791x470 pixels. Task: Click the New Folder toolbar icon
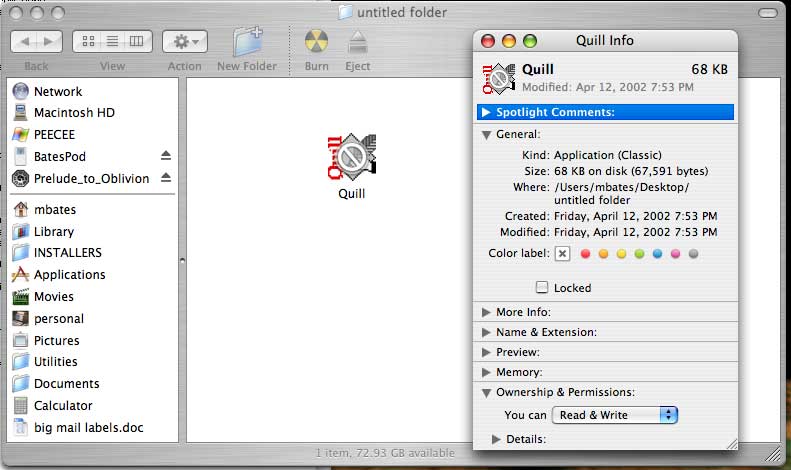[x=247, y=41]
